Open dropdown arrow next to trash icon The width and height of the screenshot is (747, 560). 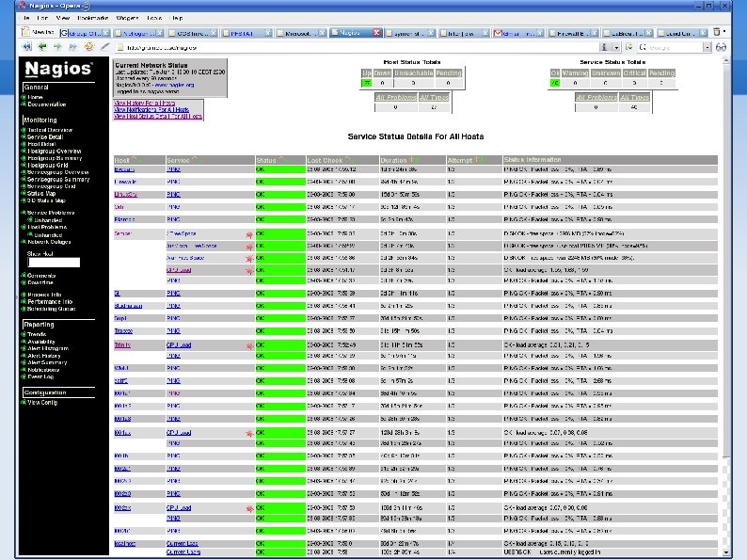[x=724, y=32]
